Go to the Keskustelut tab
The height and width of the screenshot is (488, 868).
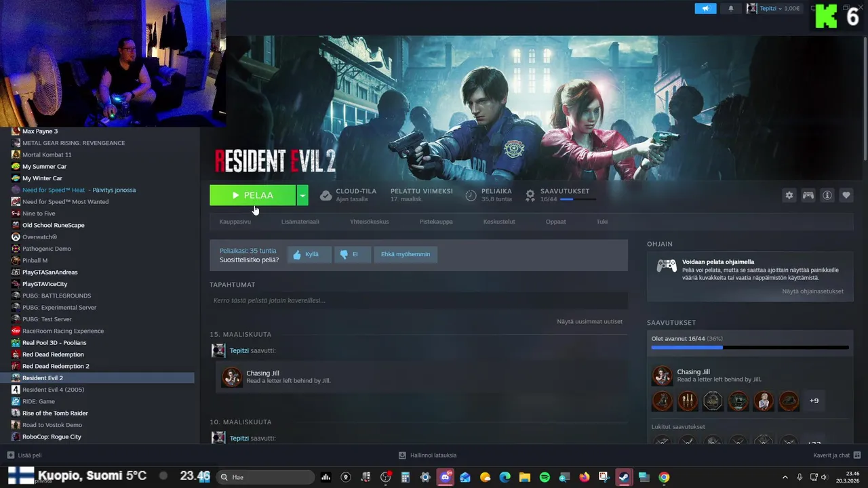click(x=499, y=222)
